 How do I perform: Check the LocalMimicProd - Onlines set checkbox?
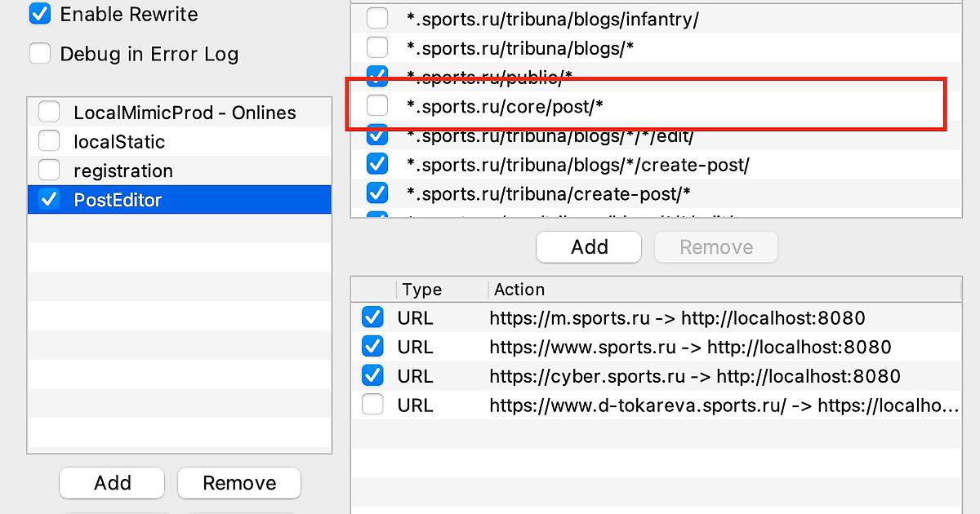pyautogui.click(x=50, y=112)
